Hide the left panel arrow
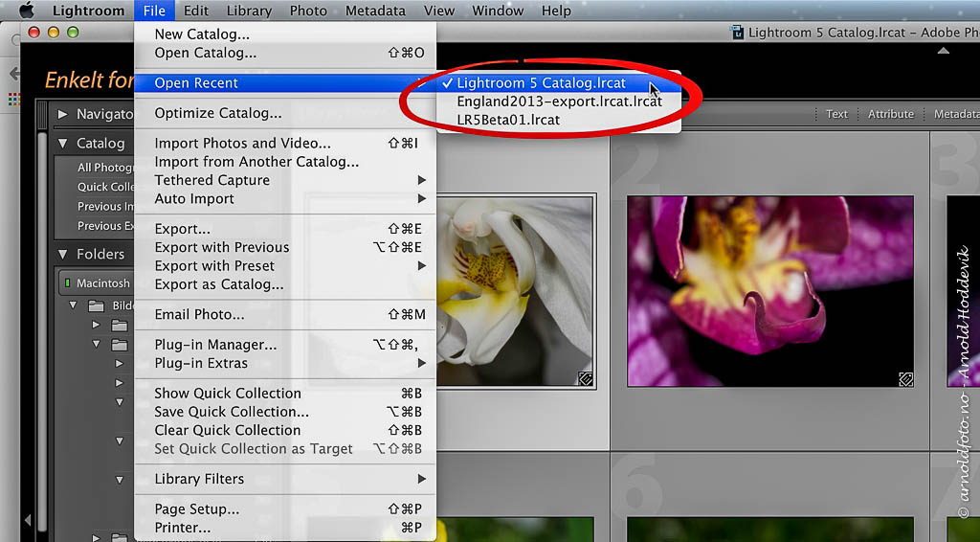Screen dimensions: 980x542 pos(28,519)
